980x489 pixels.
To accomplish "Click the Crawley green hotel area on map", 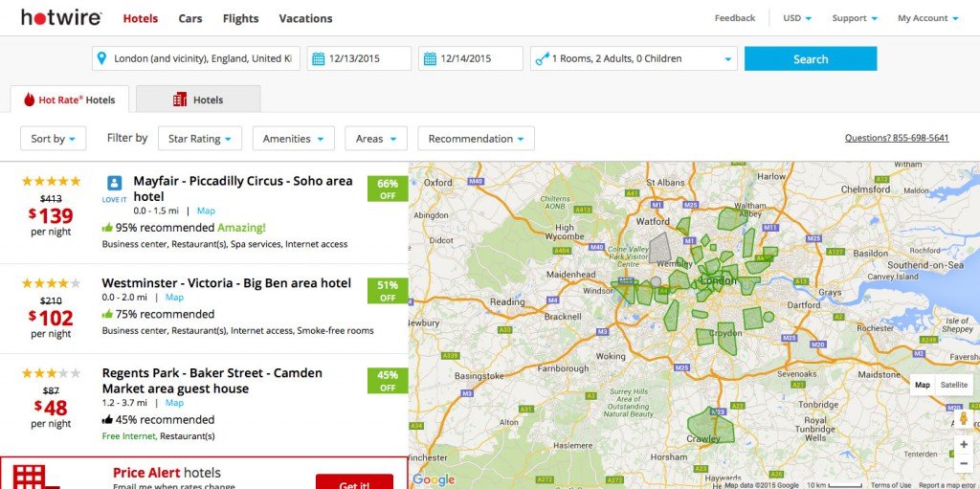I will pyautogui.click(x=709, y=424).
